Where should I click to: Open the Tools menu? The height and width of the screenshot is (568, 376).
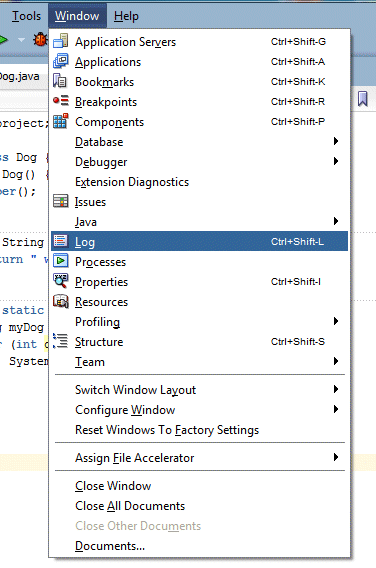(x=26, y=16)
